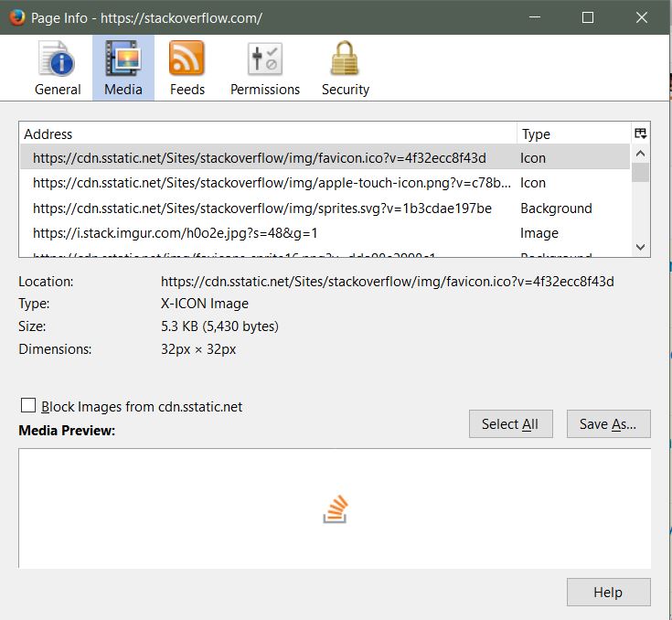The width and height of the screenshot is (672, 620).
Task: Click the Background type cell for sprites.svg
Action: coord(556,208)
